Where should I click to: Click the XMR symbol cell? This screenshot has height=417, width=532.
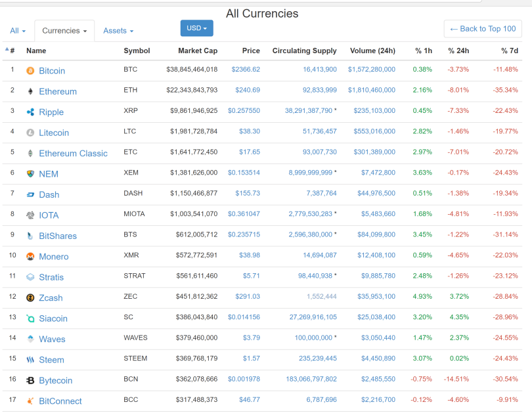(131, 255)
